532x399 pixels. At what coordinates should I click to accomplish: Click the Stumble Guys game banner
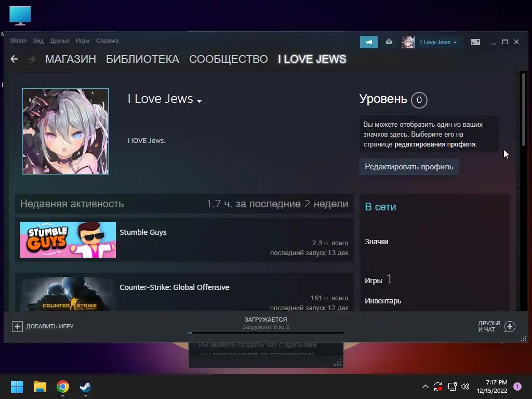pos(68,240)
